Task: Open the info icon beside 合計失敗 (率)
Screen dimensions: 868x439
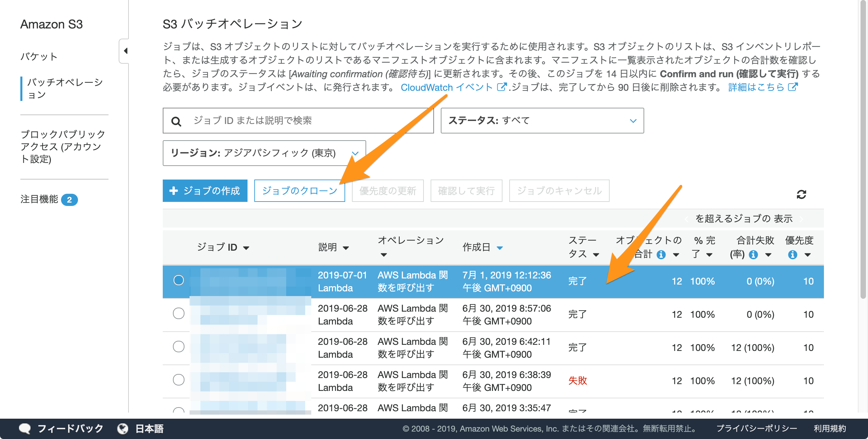Action: pyautogui.click(x=753, y=254)
